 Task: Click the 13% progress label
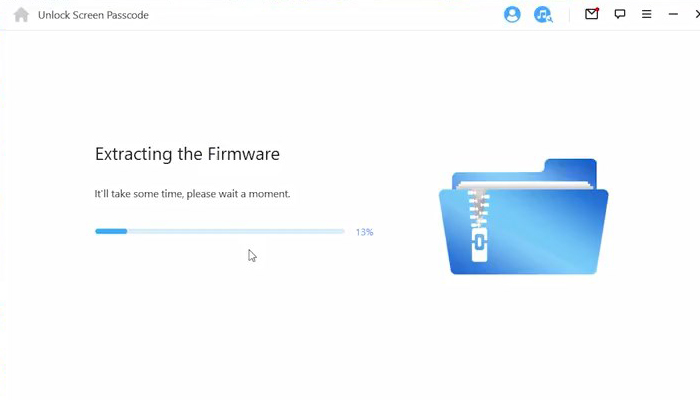pos(364,232)
